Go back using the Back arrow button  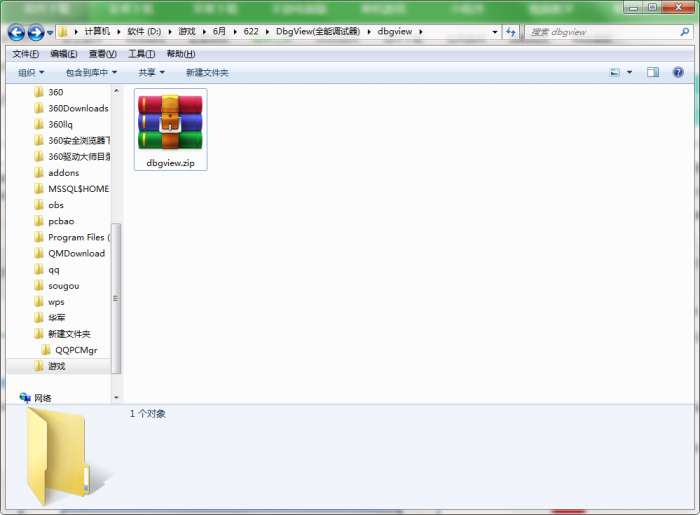[x=16, y=32]
